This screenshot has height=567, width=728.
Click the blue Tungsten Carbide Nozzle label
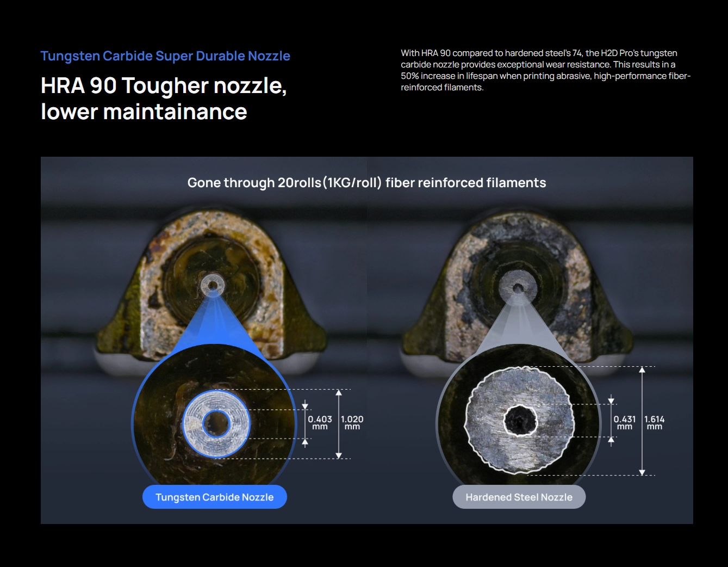click(214, 497)
